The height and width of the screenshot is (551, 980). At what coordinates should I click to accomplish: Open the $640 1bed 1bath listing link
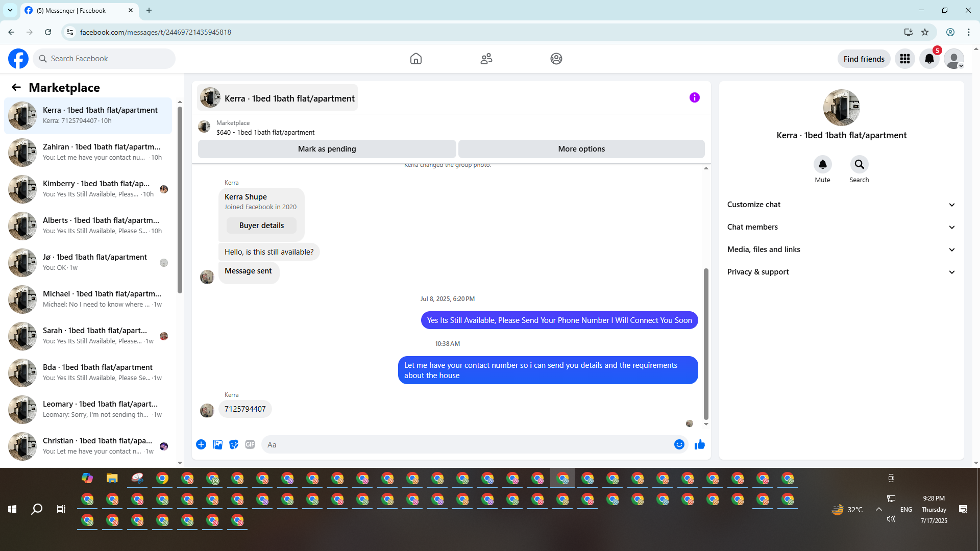265,132
